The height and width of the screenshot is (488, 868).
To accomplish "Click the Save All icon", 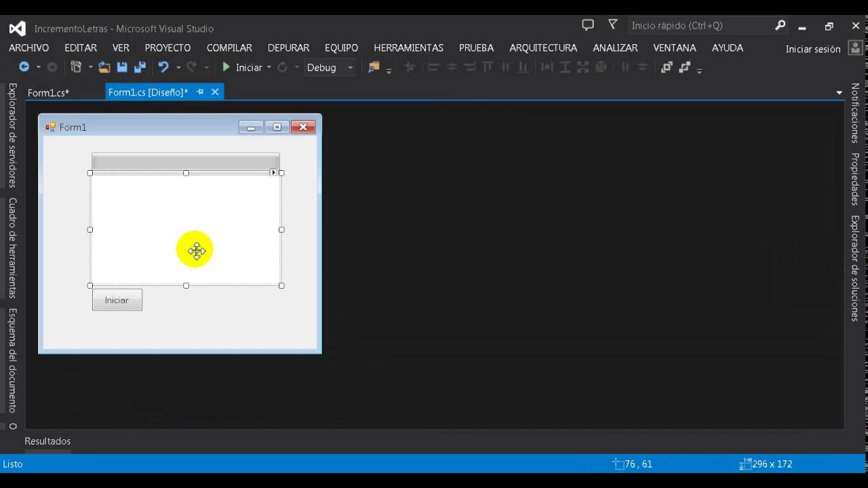I will (140, 67).
